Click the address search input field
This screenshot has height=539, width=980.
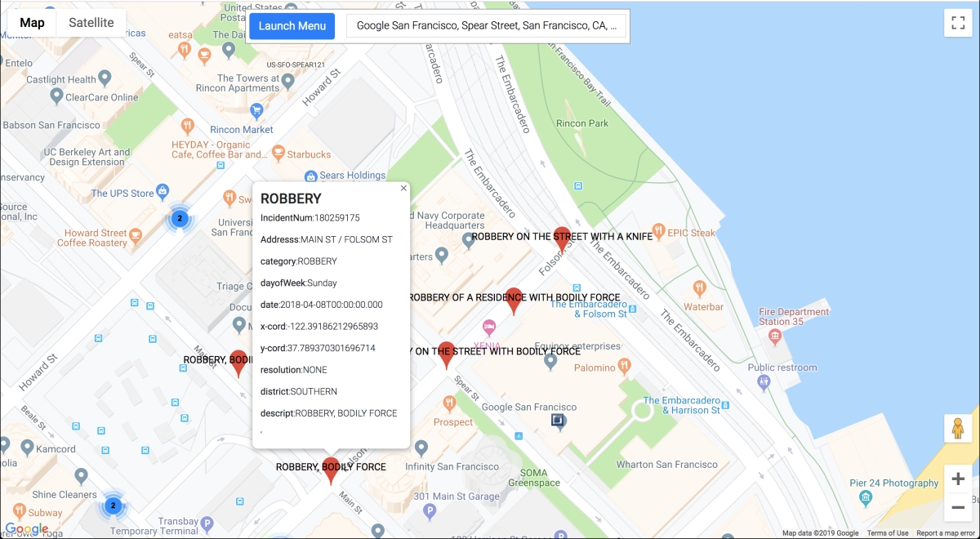pyautogui.click(x=487, y=25)
